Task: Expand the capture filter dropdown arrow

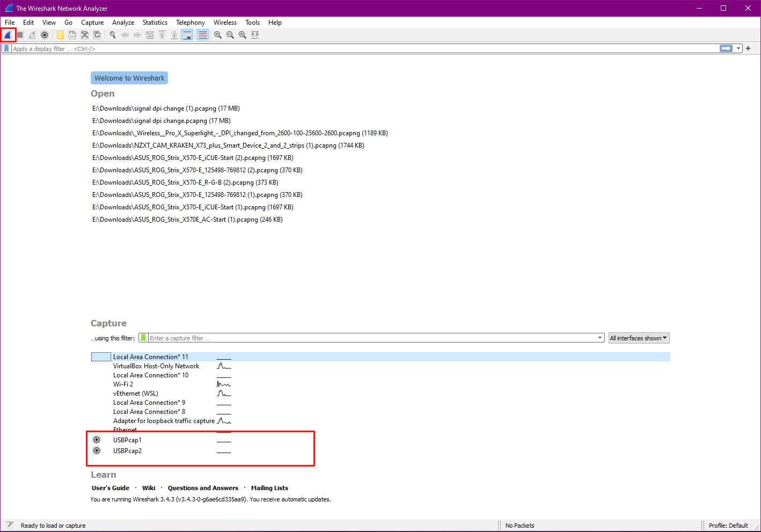Action: [x=600, y=338]
